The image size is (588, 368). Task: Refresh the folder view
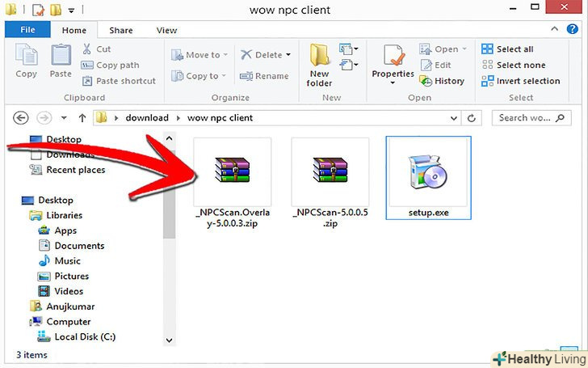click(472, 118)
